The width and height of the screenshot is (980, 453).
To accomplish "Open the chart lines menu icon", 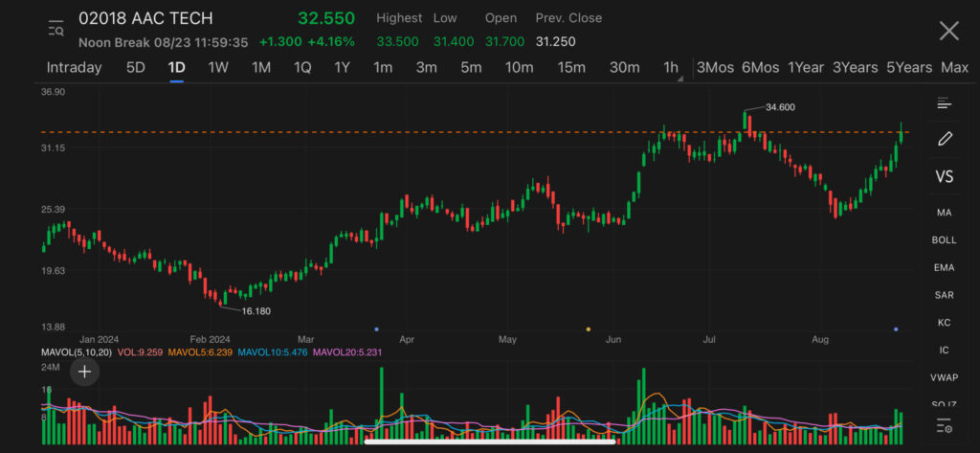I will (x=945, y=103).
